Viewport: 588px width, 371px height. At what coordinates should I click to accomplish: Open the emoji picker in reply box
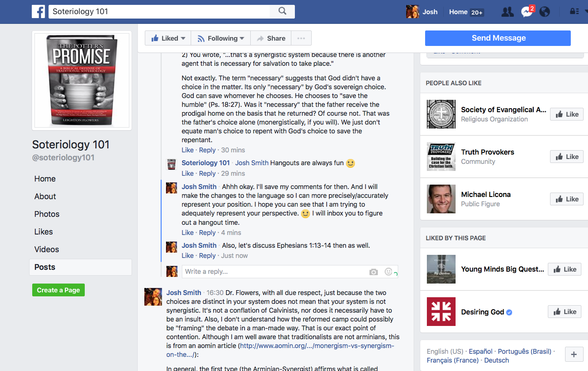pyautogui.click(x=388, y=272)
